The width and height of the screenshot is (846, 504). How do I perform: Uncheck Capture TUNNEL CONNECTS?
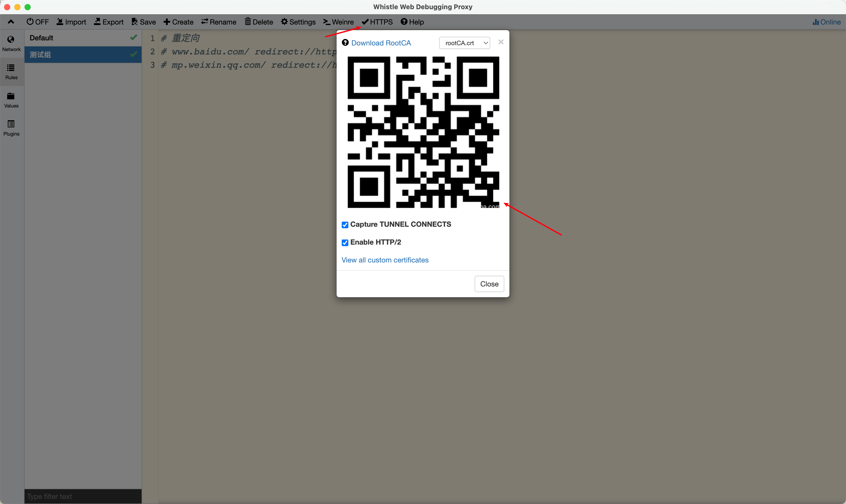pos(345,225)
